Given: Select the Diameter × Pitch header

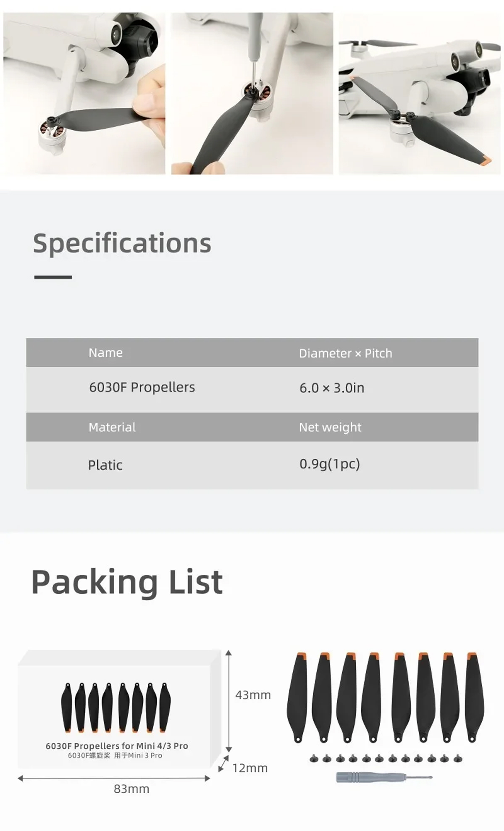Looking at the screenshot, I should click(345, 353).
